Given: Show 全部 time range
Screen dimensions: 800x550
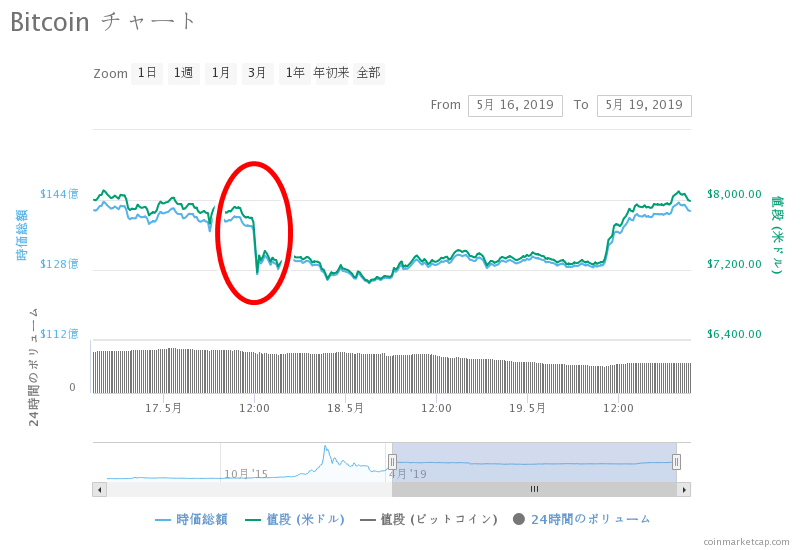Looking at the screenshot, I should click(x=368, y=73).
